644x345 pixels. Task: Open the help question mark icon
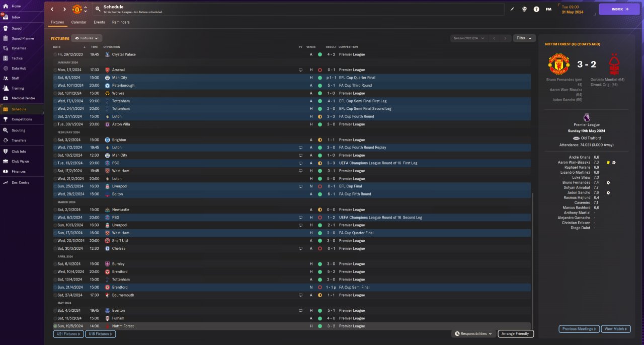[x=536, y=9]
